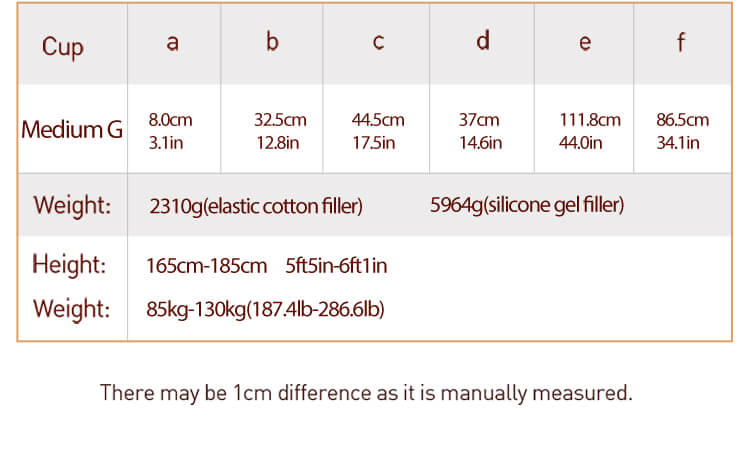Click the 85kg-130kg weight range
The height and width of the screenshot is (470, 750).
coord(265,309)
